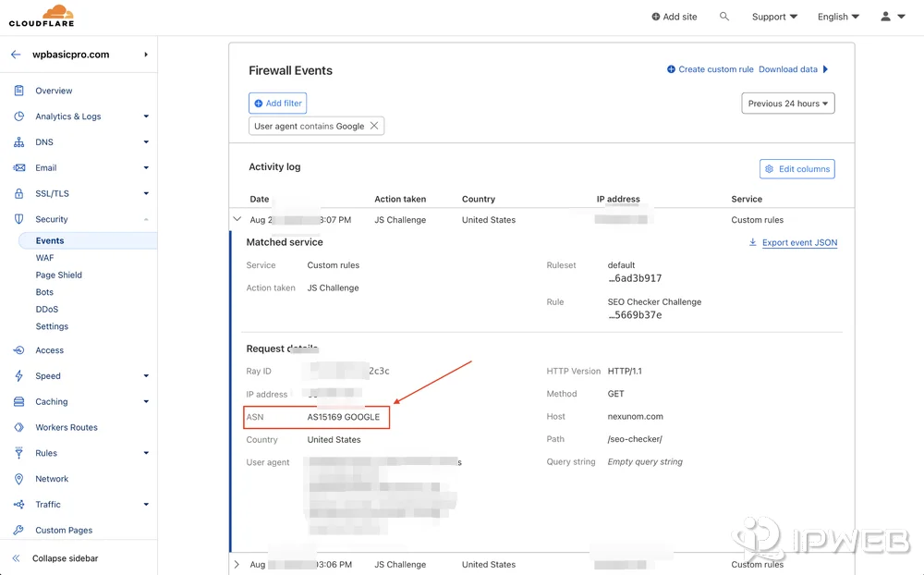Open the search magnifier icon
924x575 pixels.
(724, 17)
